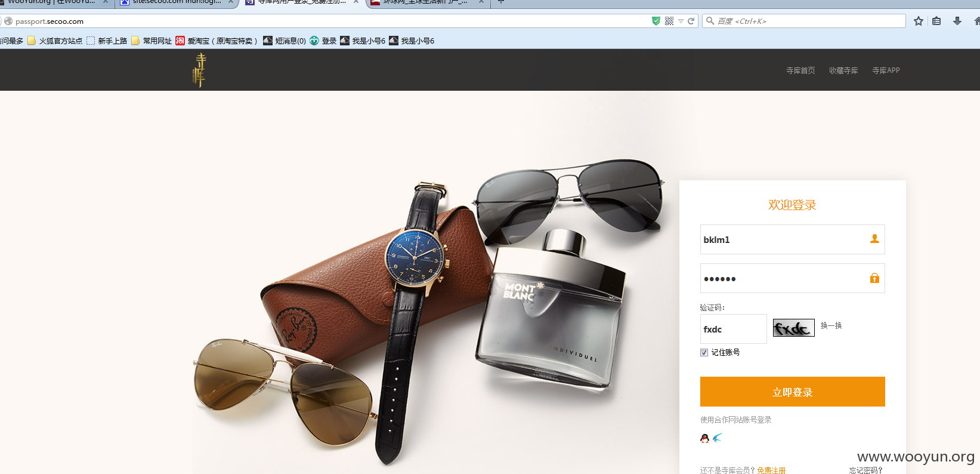Open the last 我是小号6 bookmark
Viewport: 980px width, 474px height.
(412, 41)
